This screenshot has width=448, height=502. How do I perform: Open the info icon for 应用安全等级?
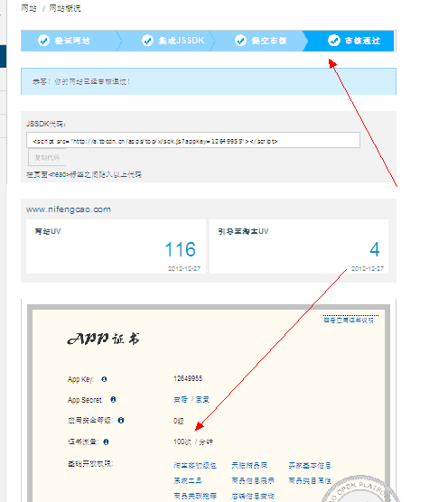tap(121, 421)
